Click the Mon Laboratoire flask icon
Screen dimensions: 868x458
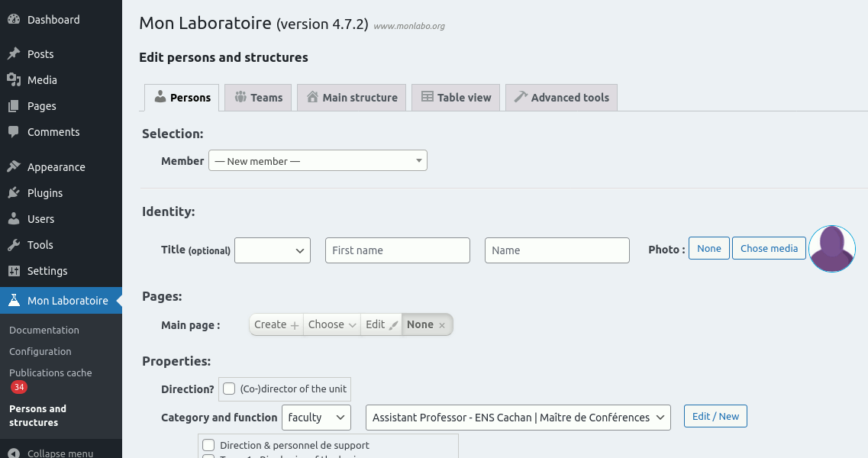14,300
